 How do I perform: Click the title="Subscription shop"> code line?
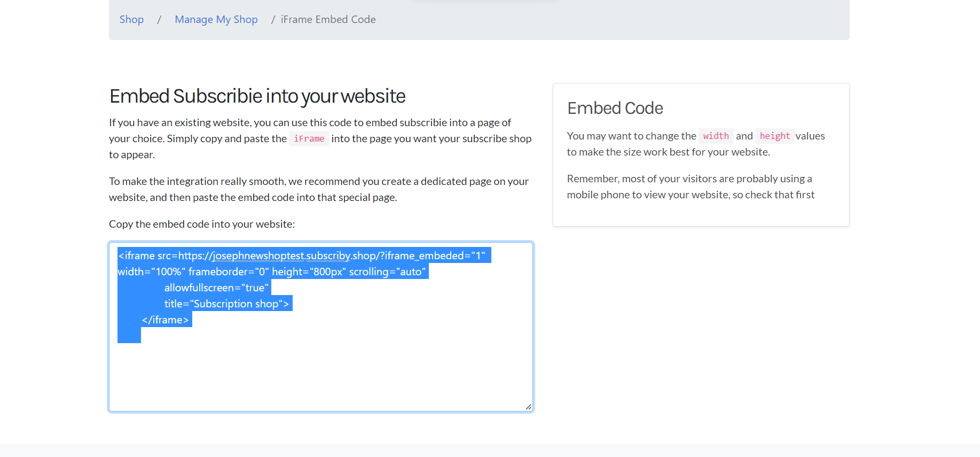tap(226, 304)
